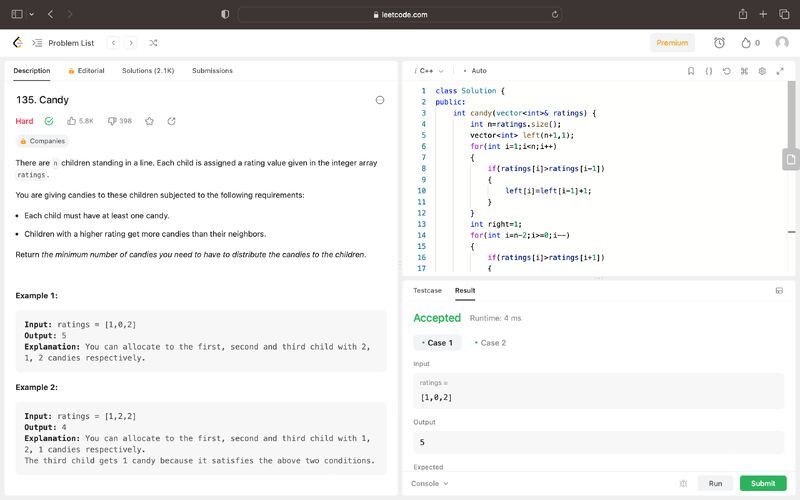800x500 pixels.
Task: Pick a random problem shuffle icon
Action: pos(153,43)
